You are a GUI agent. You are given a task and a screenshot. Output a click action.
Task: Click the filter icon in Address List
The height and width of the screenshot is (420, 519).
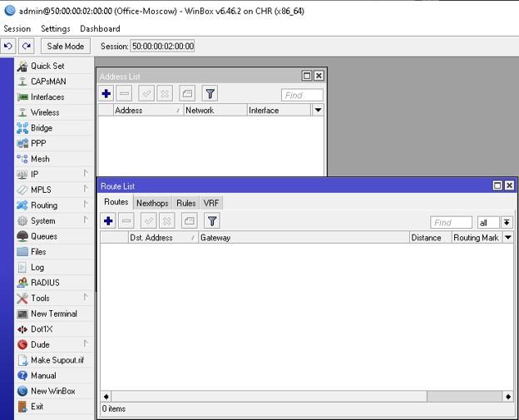tap(210, 94)
